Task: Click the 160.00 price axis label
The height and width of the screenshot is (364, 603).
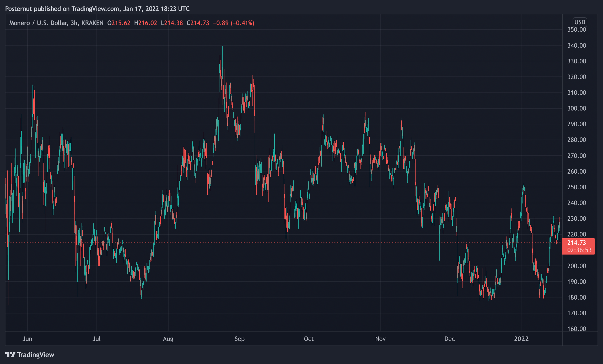Action: click(x=577, y=329)
